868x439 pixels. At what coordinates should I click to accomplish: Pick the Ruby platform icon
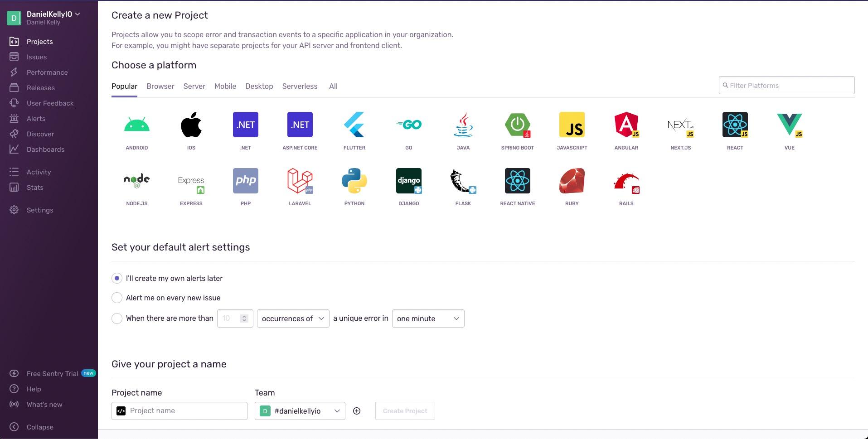572,181
